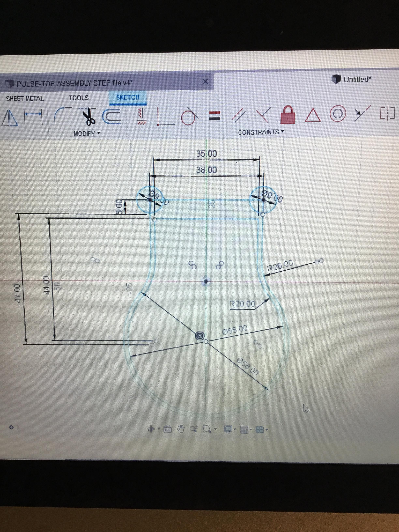Select the 35.00 dimension value
The image size is (399, 532).
point(206,153)
